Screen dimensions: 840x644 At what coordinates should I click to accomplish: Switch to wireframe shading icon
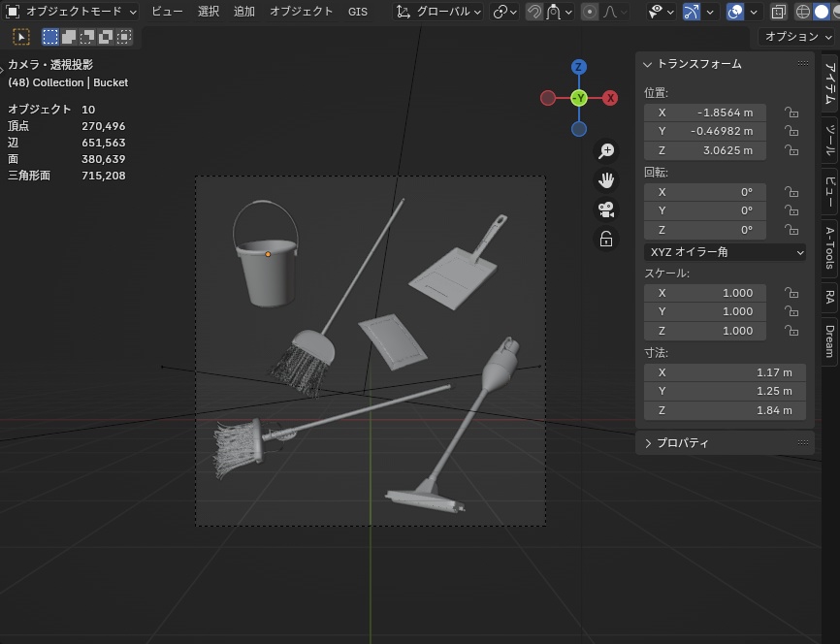pyautogui.click(x=802, y=12)
